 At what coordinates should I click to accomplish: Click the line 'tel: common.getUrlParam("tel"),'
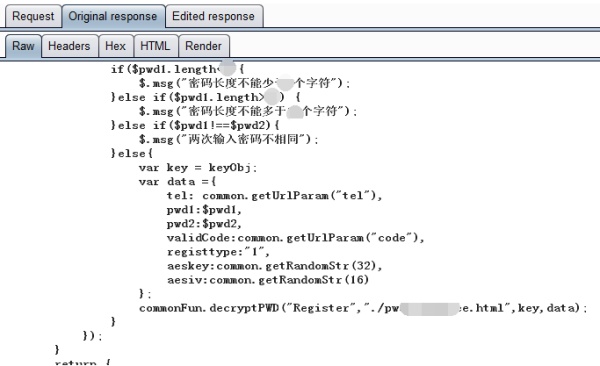274,196
